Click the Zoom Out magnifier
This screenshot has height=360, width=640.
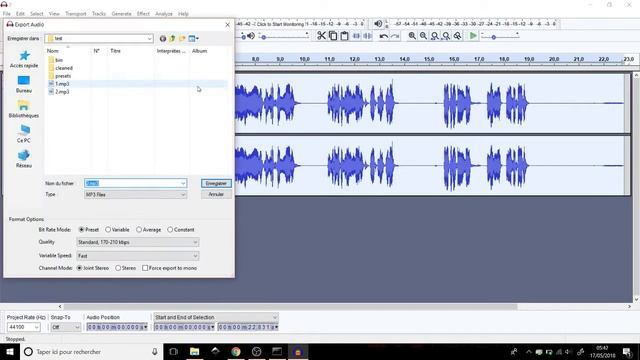[423, 36]
